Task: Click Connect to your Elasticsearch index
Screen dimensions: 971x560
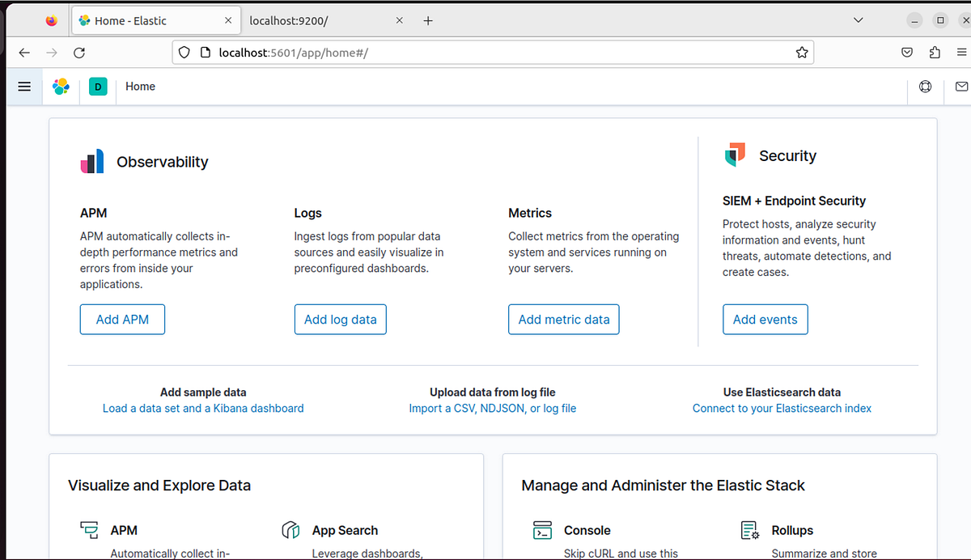Action: pos(782,408)
